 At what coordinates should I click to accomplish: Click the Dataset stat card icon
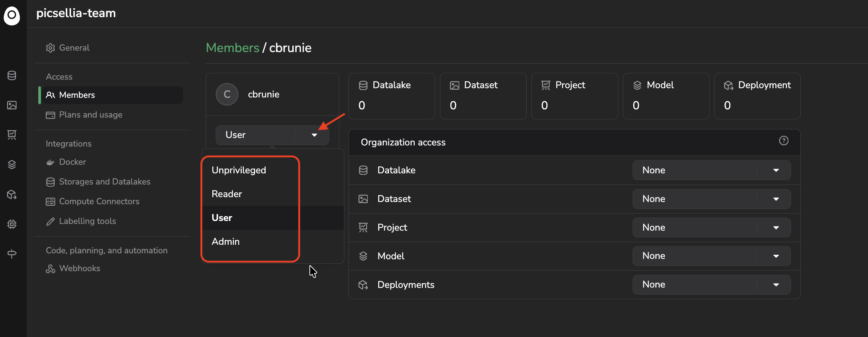coord(454,86)
